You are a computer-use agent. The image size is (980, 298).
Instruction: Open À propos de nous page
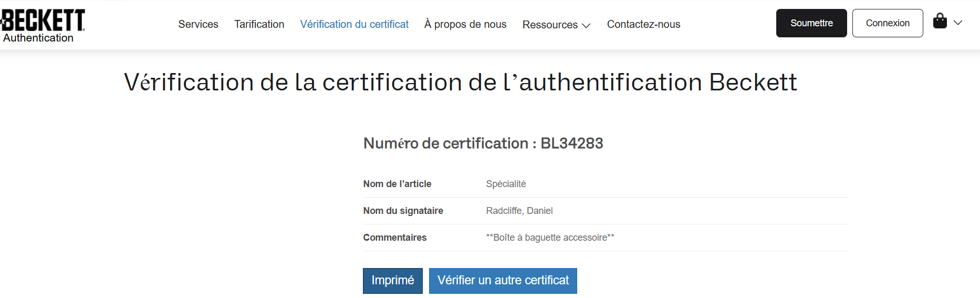tap(465, 24)
